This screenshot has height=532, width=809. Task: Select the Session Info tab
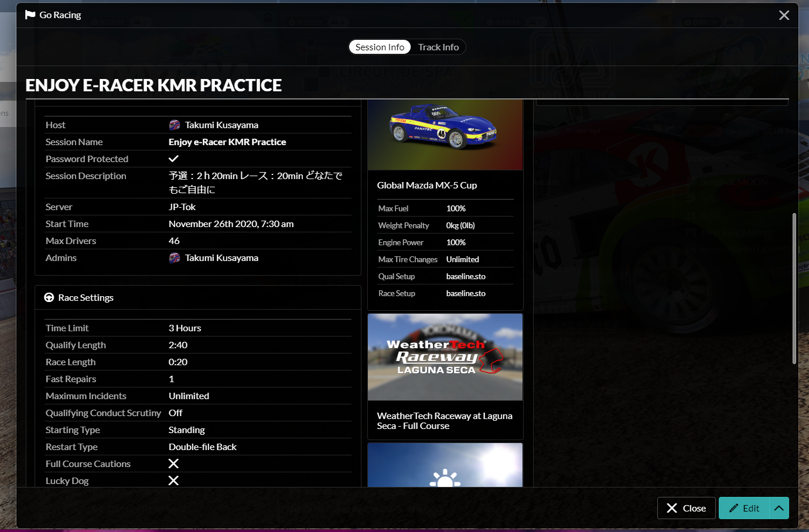pos(380,47)
